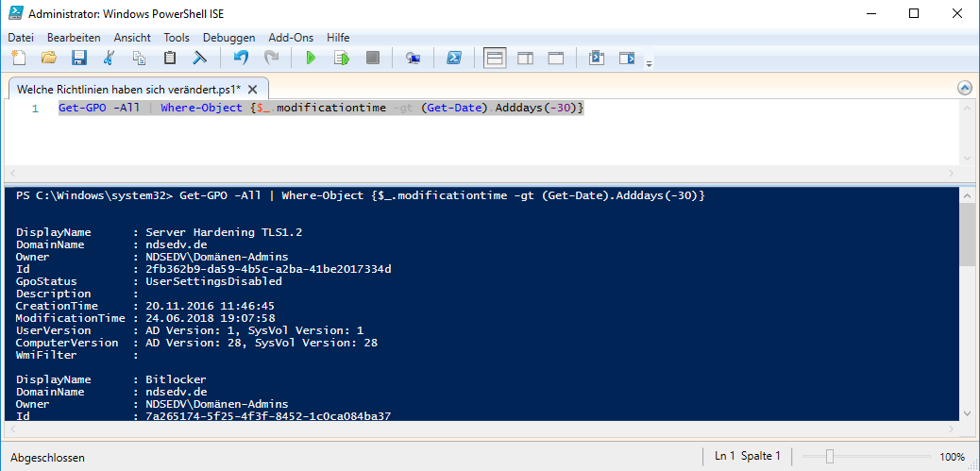Run selection icon in toolbar
This screenshot has width=980, height=471.
[341, 59]
